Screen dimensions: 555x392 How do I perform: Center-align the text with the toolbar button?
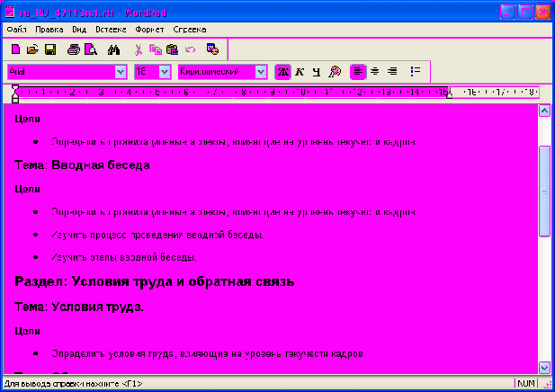pyautogui.click(x=375, y=72)
